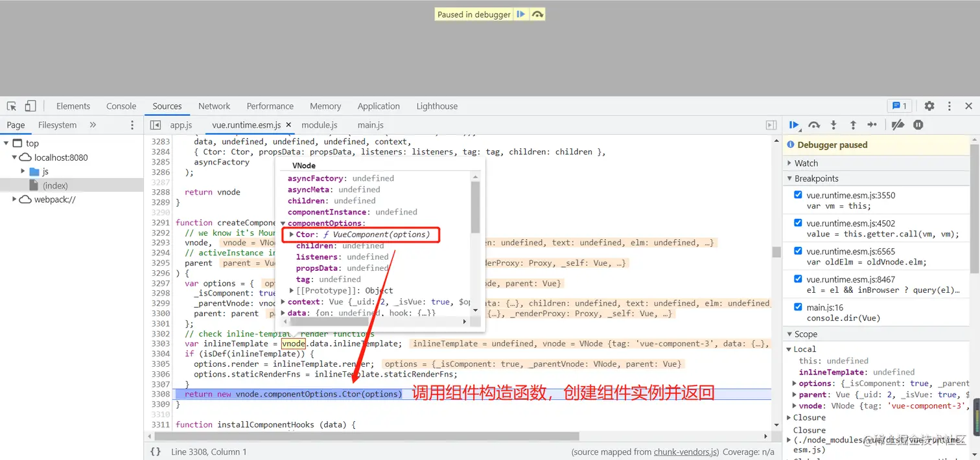Step out of current function
Image resolution: width=980 pixels, height=460 pixels.
[853, 125]
